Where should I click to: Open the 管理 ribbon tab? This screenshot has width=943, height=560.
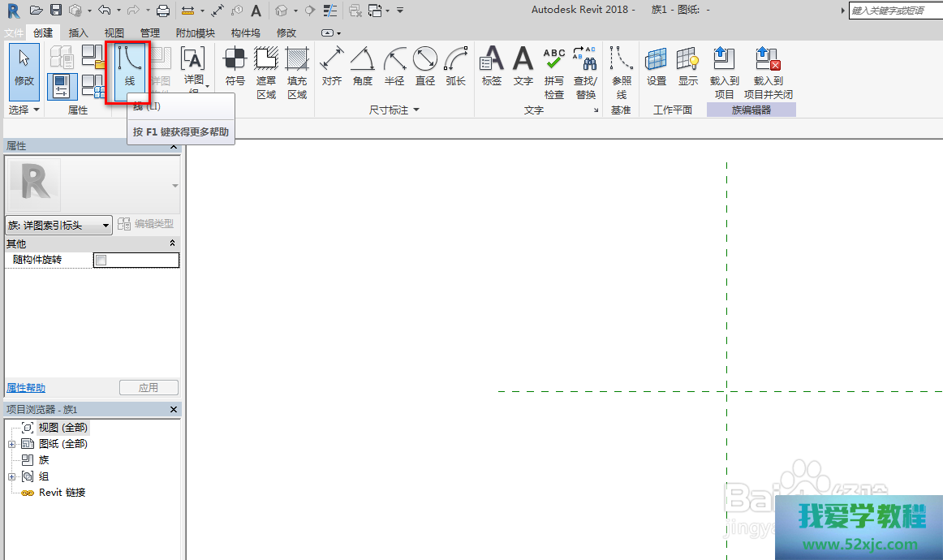149,33
